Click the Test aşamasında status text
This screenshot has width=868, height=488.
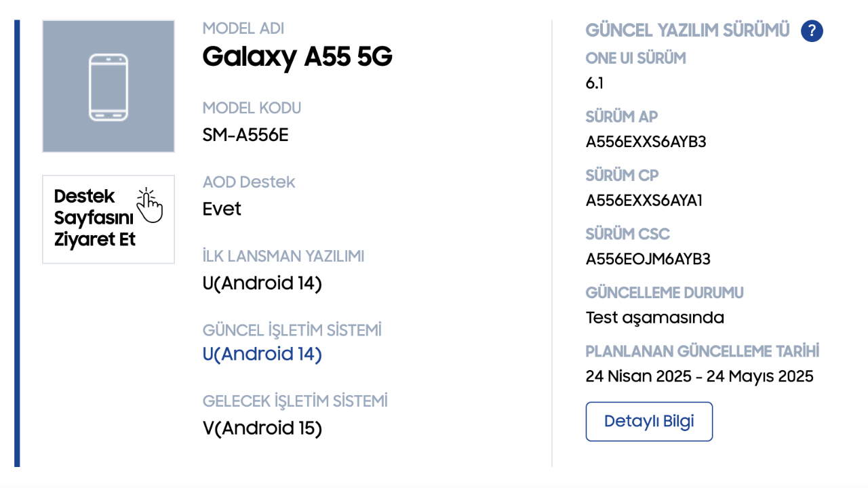coord(655,318)
